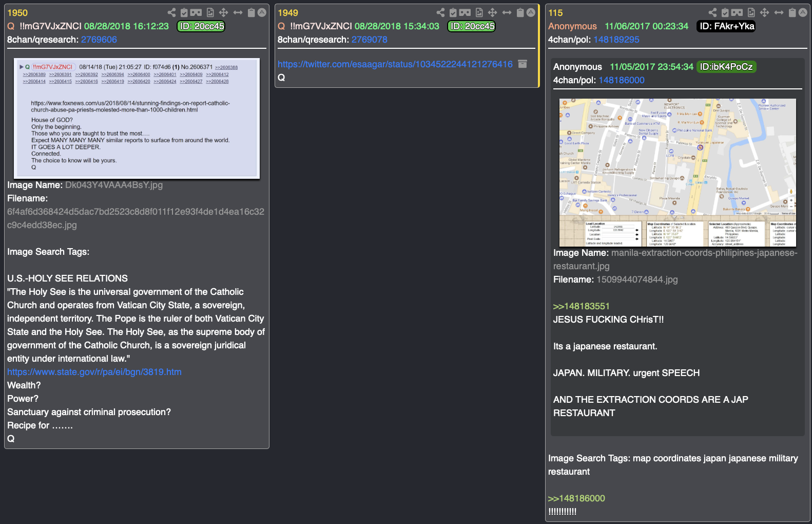Click timestamp 11/06/2017 00:23:34
Viewport: 812px width, 524px height.
pos(646,26)
